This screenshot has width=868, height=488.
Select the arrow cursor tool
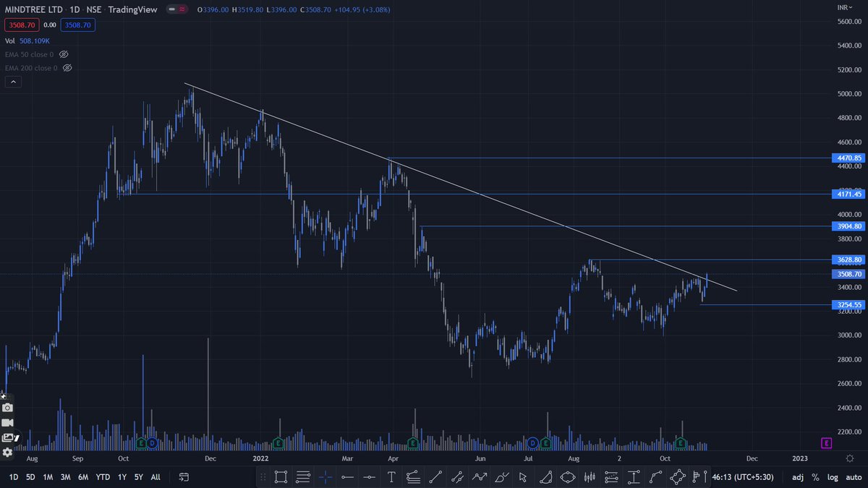523,477
